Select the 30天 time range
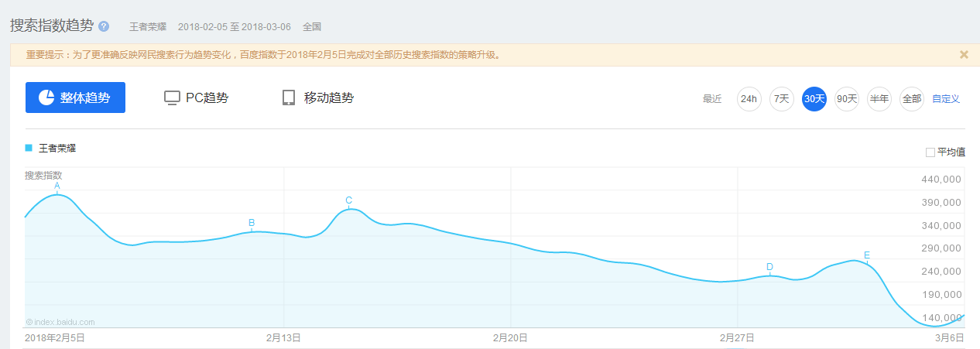 (x=814, y=99)
